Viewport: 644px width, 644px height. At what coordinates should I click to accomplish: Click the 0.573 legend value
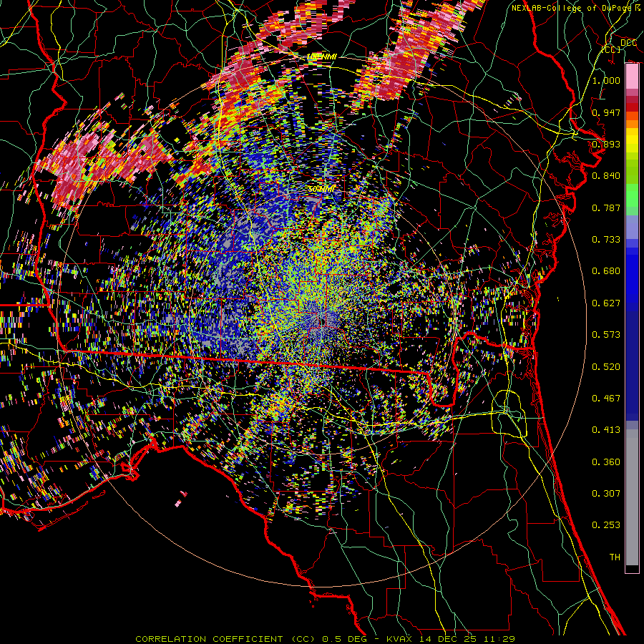pos(606,335)
